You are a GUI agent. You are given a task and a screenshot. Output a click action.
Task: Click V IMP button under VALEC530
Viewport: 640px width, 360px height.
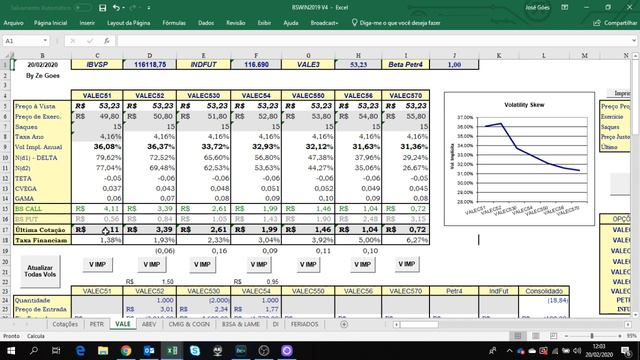(x=202, y=264)
